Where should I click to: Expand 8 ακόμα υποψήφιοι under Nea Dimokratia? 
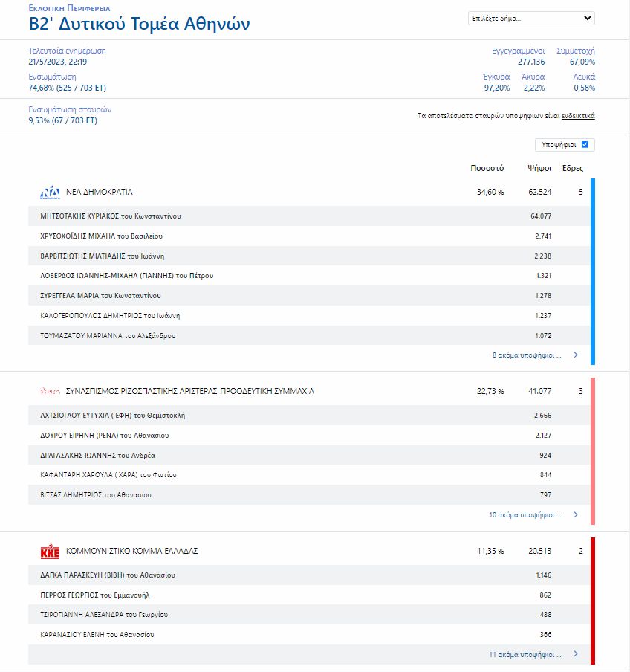527,355
